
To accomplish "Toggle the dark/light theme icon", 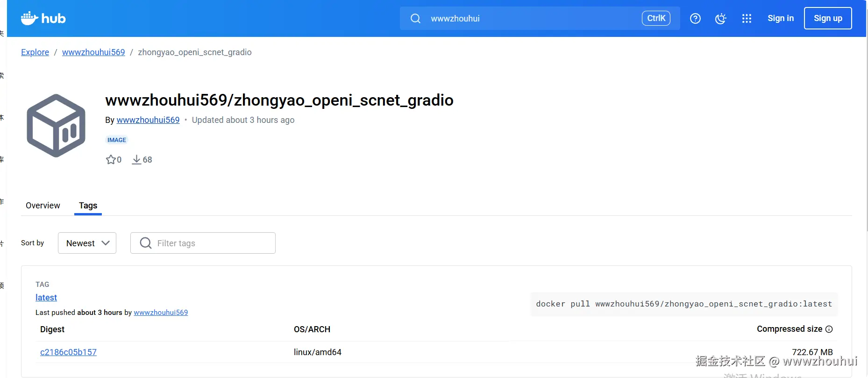I will 721,18.
